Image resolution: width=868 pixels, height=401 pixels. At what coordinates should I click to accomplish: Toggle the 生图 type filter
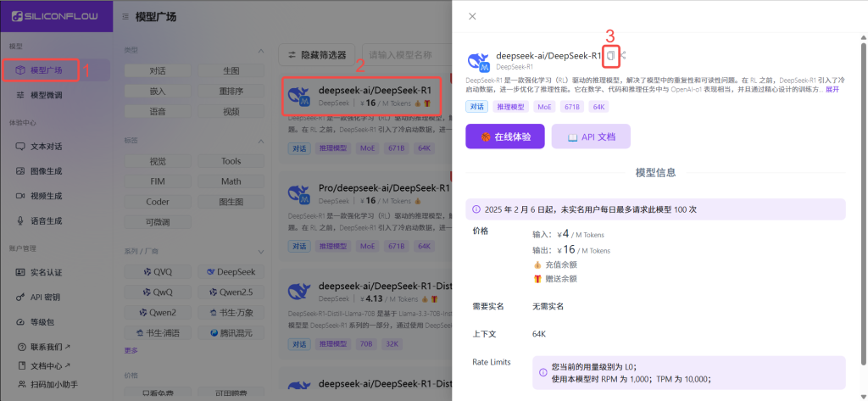pyautogui.click(x=231, y=71)
